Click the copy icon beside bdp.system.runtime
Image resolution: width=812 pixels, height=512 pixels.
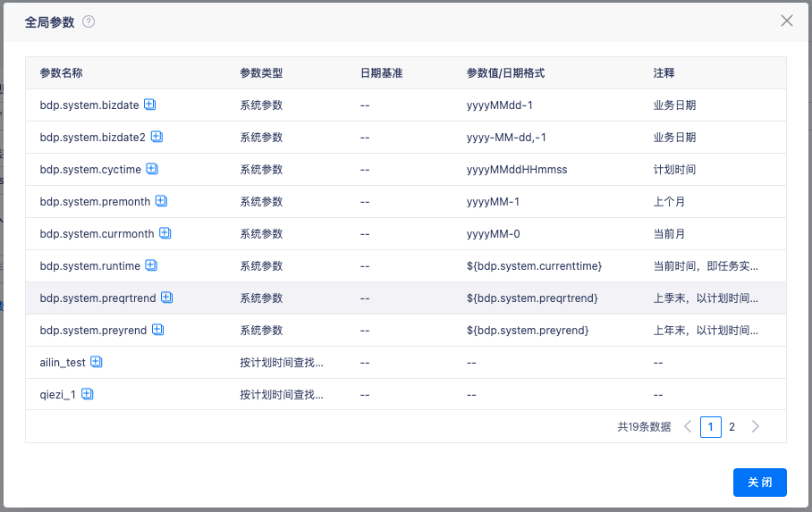pos(151,265)
